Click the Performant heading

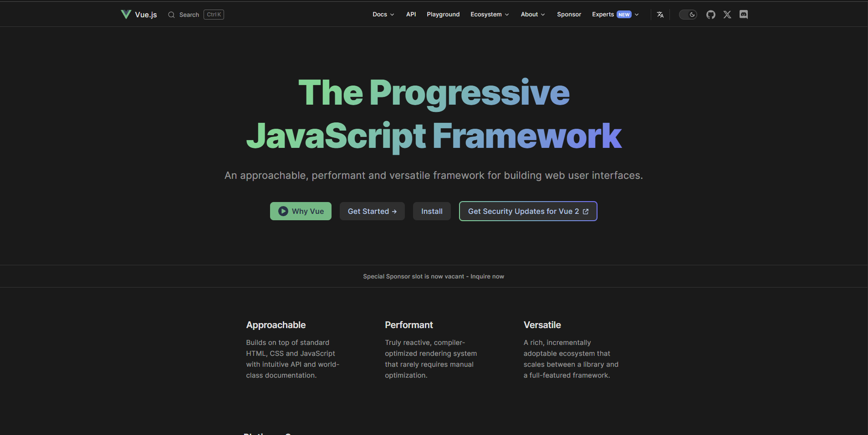click(x=409, y=325)
